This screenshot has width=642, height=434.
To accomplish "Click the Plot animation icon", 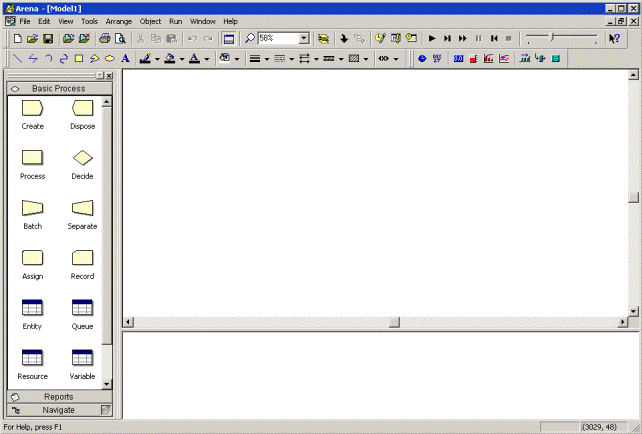I will (504, 59).
